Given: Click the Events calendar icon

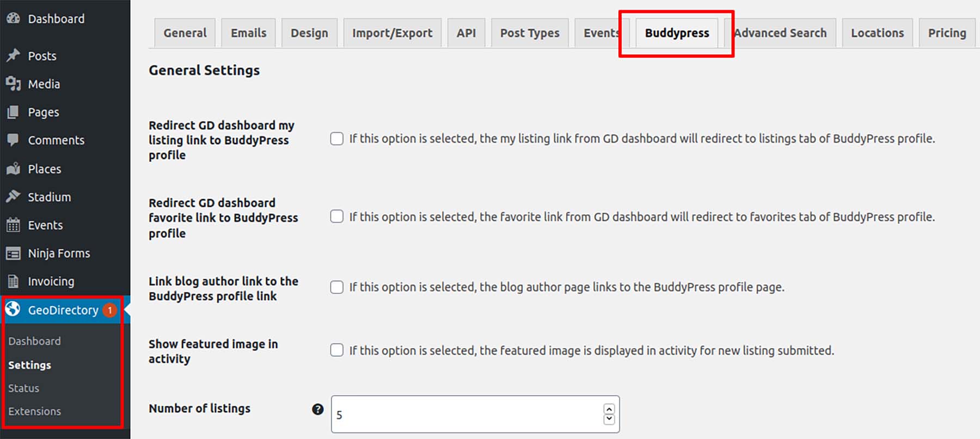Looking at the screenshot, I should click(13, 225).
